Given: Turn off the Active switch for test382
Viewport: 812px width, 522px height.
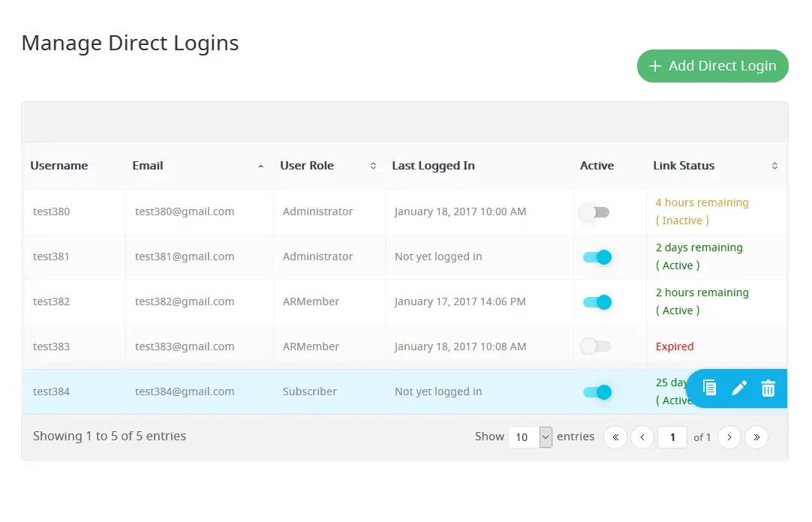Looking at the screenshot, I should coord(597,302).
